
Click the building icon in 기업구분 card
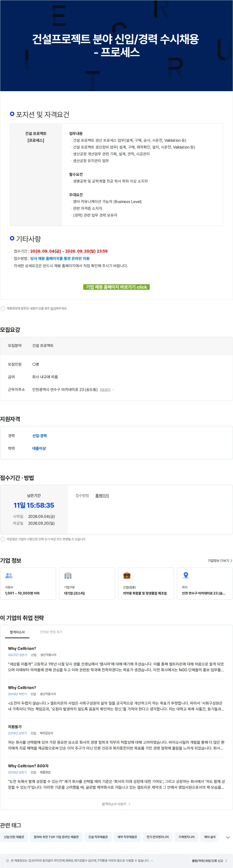coord(68,576)
